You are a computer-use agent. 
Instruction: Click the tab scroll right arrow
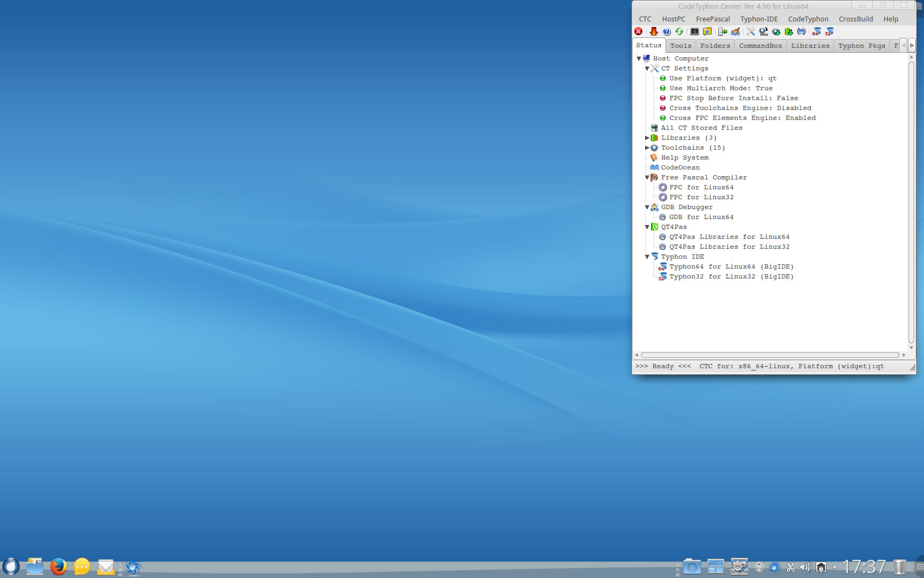tap(911, 46)
